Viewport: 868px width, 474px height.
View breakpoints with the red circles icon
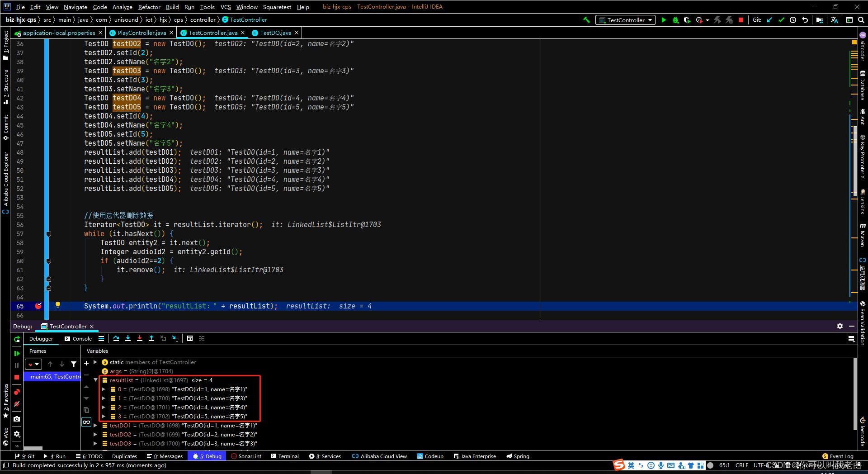click(x=17, y=392)
